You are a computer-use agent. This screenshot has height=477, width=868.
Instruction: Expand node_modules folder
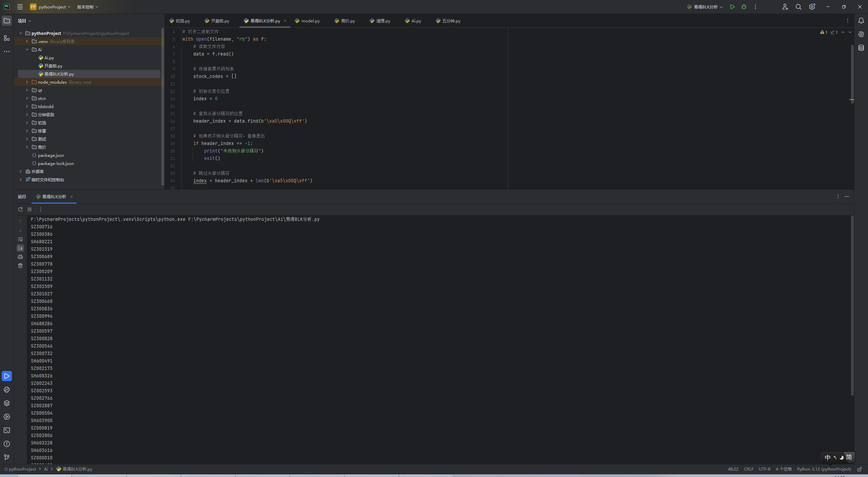point(27,82)
